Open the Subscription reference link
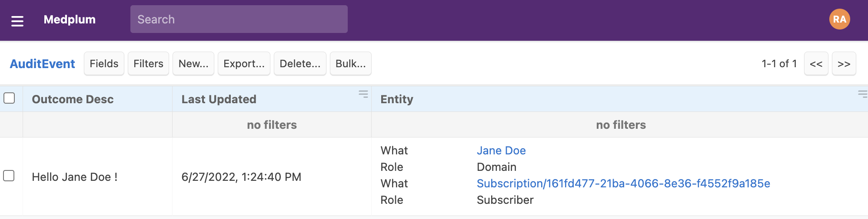This screenshot has width=868, height=219. [x=623, y=183]
